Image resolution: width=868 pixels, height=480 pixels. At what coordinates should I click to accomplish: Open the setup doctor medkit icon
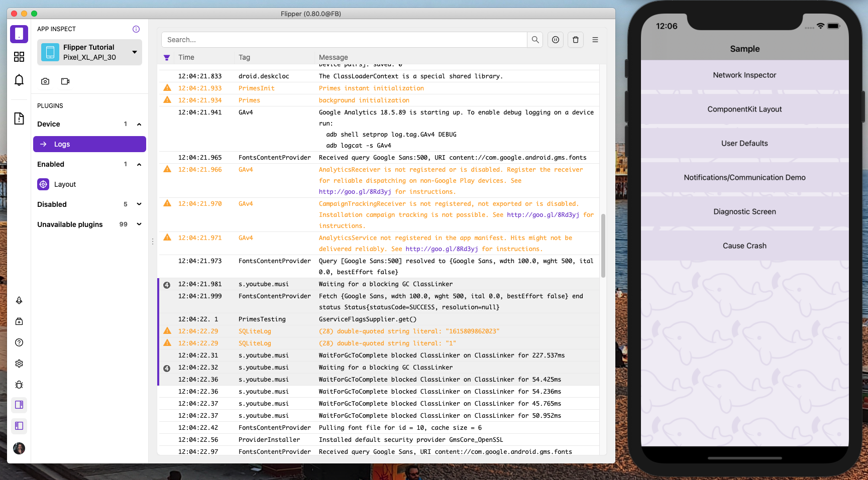tap(19, 321)
